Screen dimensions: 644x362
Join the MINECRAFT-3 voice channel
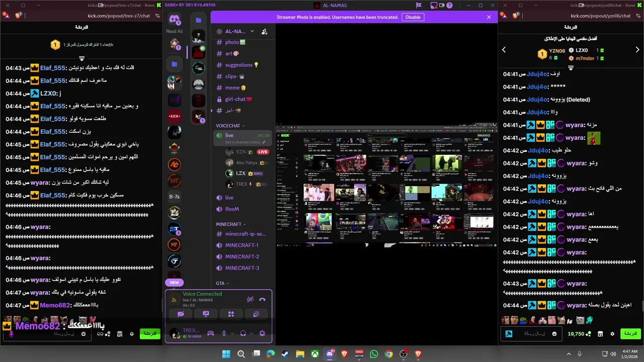[243, 268]
